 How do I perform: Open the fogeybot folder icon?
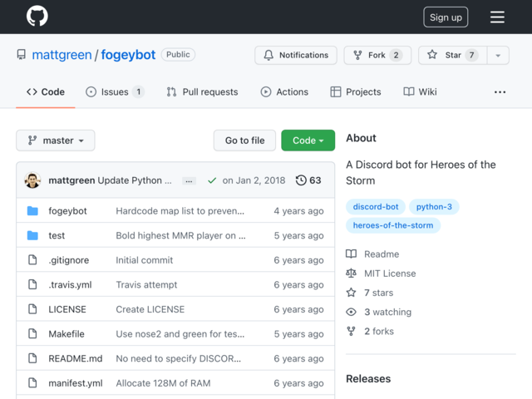click(32, 211)
